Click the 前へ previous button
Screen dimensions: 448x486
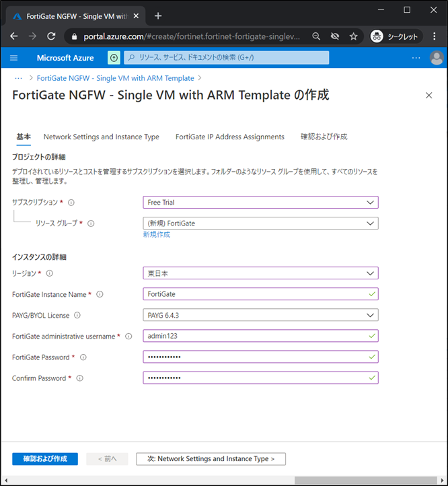[x=107, y=458]
